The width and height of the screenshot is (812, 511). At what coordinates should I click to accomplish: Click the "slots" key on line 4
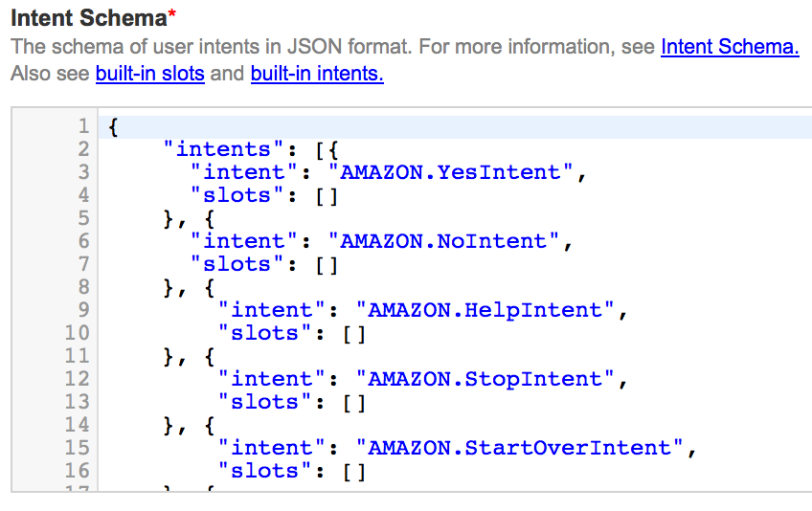231,195
